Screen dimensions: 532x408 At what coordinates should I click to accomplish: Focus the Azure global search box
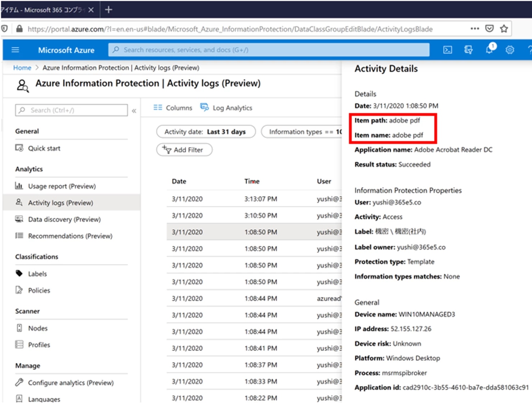(269, 50)
